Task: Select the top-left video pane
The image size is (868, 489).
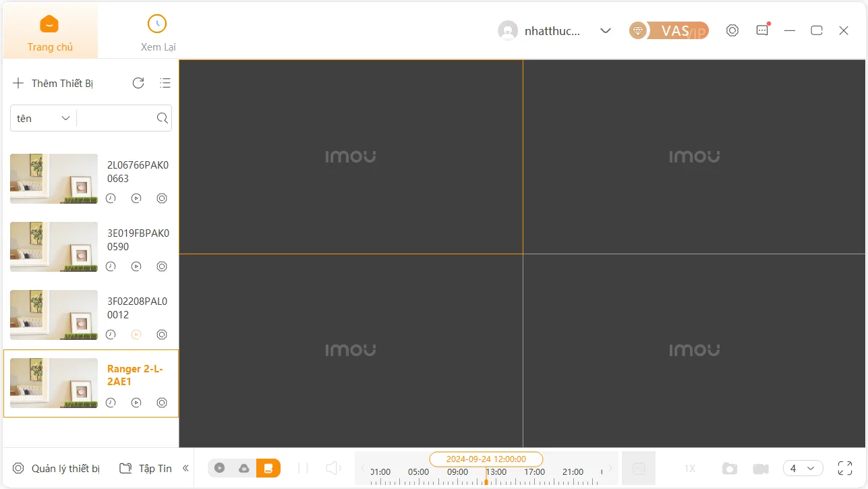Action: click(x=351, y=156)
